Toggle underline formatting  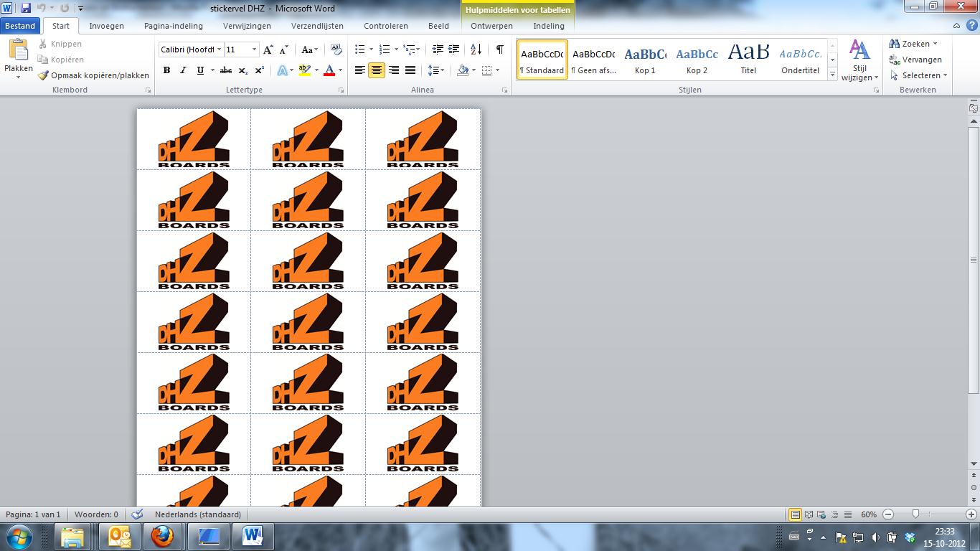[200, 70]
